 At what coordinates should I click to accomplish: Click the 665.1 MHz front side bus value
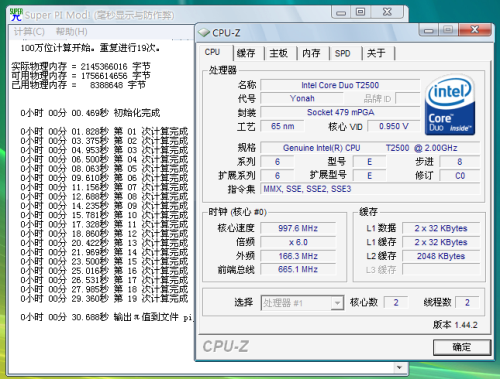click(298, 269)
